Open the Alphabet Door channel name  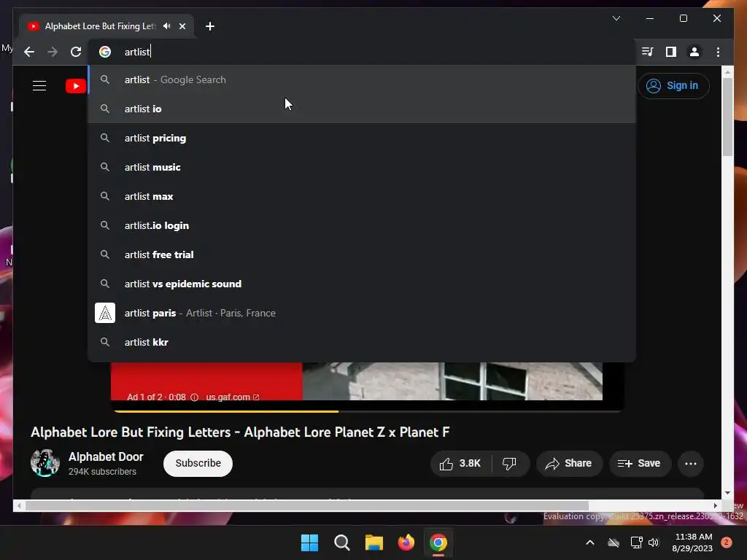pyautogui.click(x=106, y=456)
